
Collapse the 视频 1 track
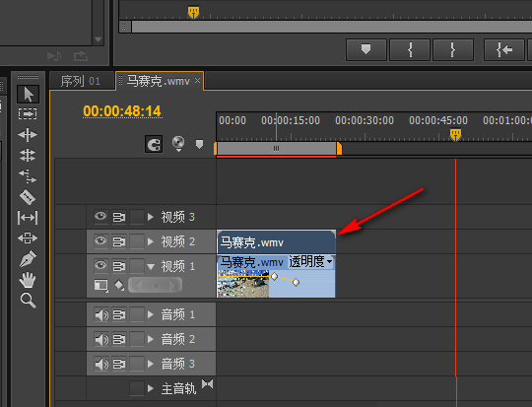coord(151,266)
